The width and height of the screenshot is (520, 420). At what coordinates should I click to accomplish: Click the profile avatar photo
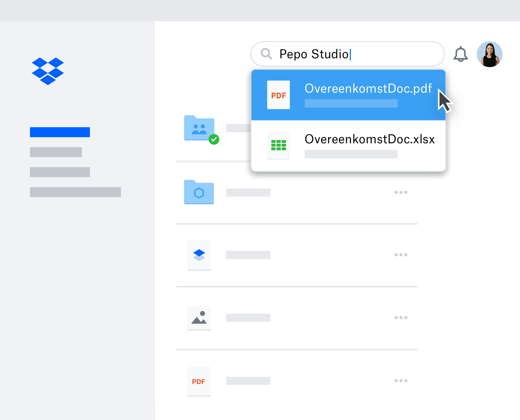[490, 54]
